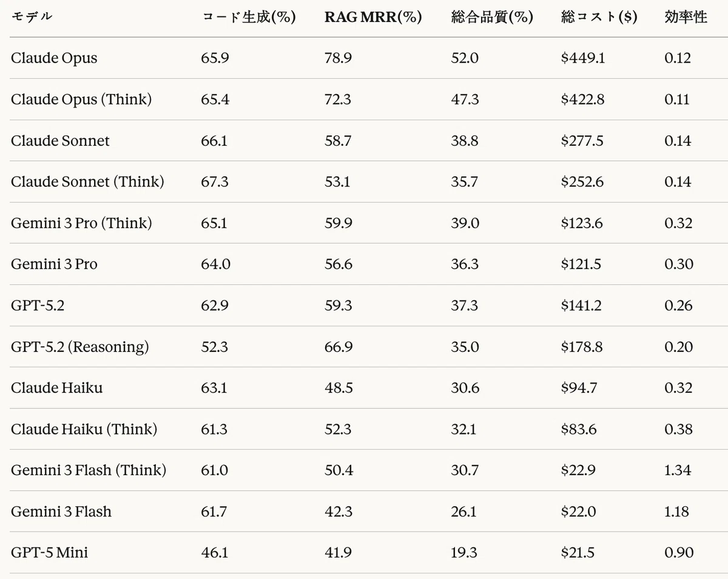Image resolution: width=728 pixels, height=579 pixels.
Task: Click the 78.9 RAG MRR value
Action: coord(338,58)
